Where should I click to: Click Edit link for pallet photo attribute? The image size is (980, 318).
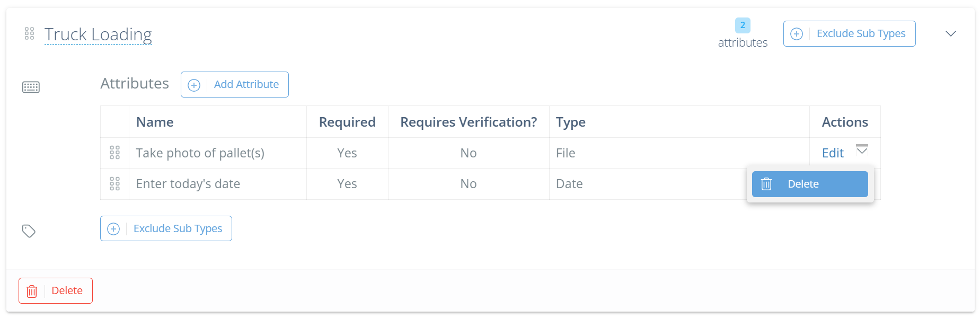tap(833, 153)
